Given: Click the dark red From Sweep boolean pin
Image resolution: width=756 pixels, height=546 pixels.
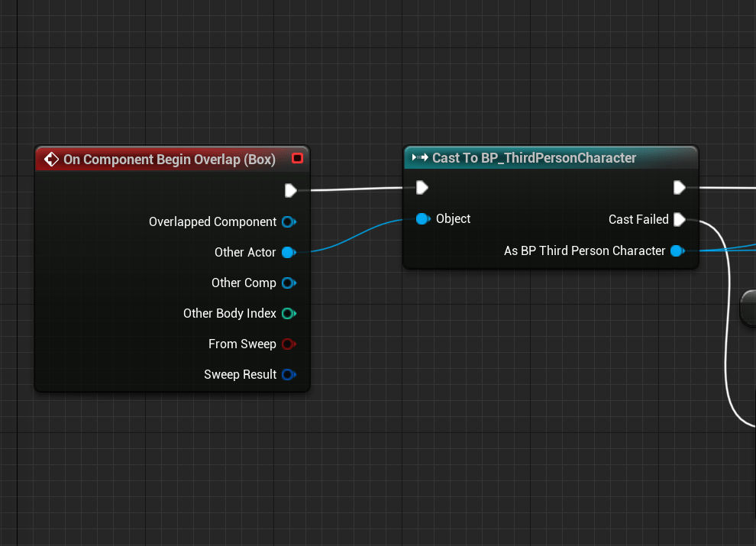Looking at the screenshot, I should [x=288, y=344].
